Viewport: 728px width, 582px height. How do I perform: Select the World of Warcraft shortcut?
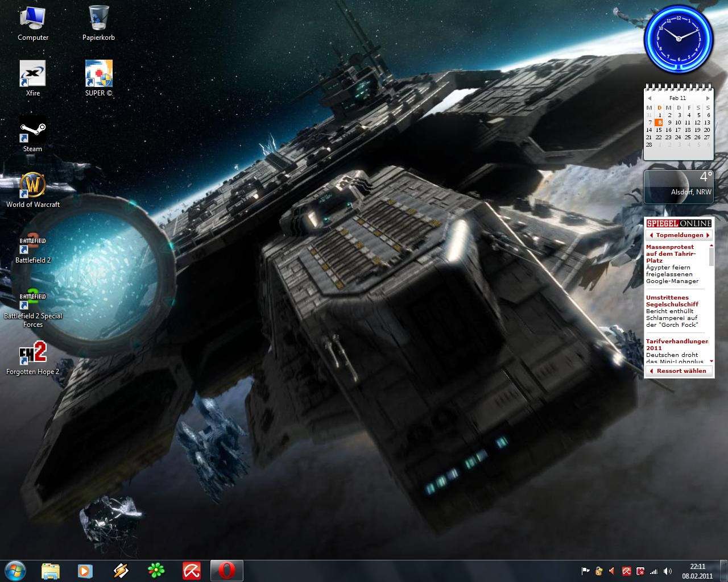click(33, 190)
